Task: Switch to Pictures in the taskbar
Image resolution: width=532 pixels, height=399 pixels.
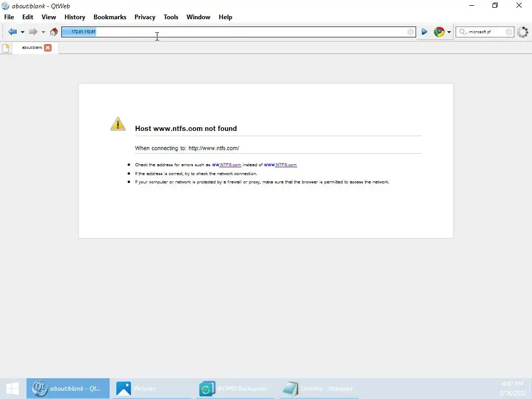Action: pyautogui.click(x=151, y=389)
